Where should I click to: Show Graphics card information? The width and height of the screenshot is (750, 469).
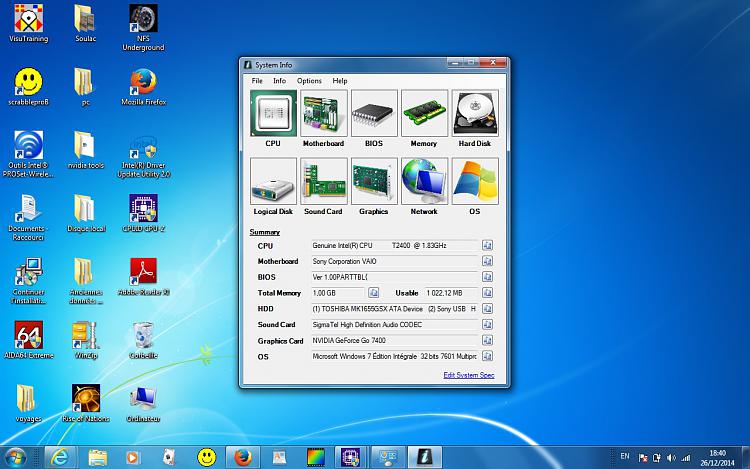[374, 181]
